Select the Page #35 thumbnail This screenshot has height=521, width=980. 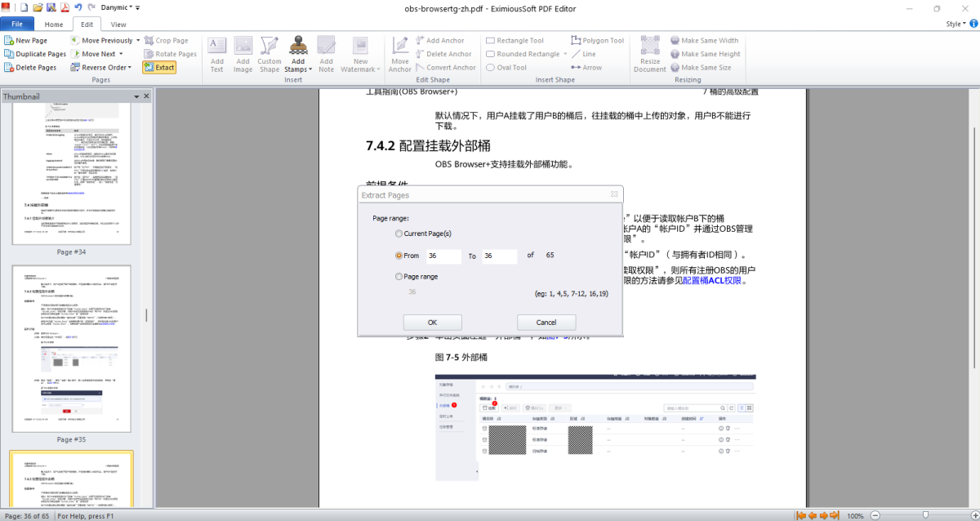(71, 349)
